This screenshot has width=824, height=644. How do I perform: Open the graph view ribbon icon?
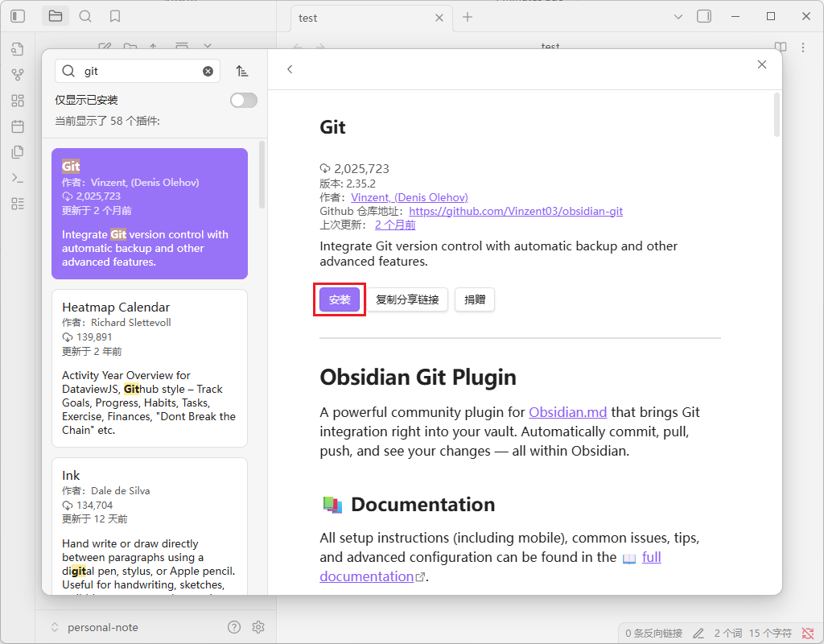pos(18,75)
